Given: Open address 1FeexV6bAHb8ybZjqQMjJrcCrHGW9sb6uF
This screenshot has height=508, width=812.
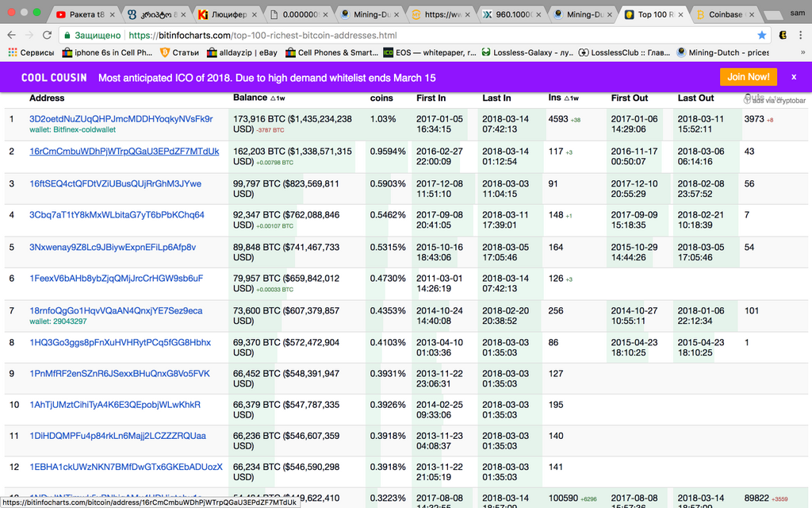Looking at the screenshot, I should pyautogui.click(x=116, y=278).
